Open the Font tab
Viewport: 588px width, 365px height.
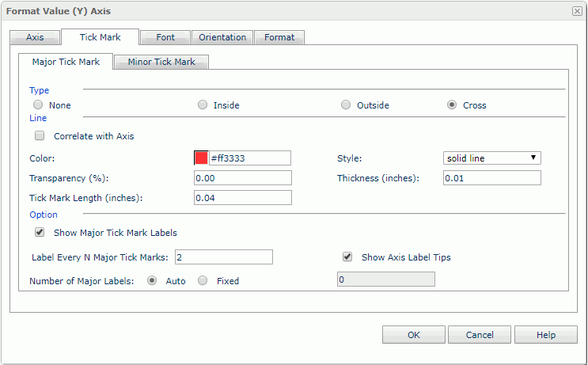(x=165, y=37)
